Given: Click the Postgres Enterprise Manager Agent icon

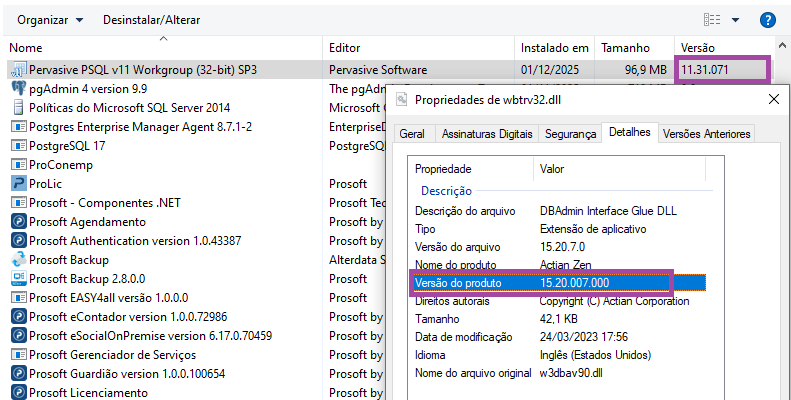Looking at the screenshot, I should 19,127.
